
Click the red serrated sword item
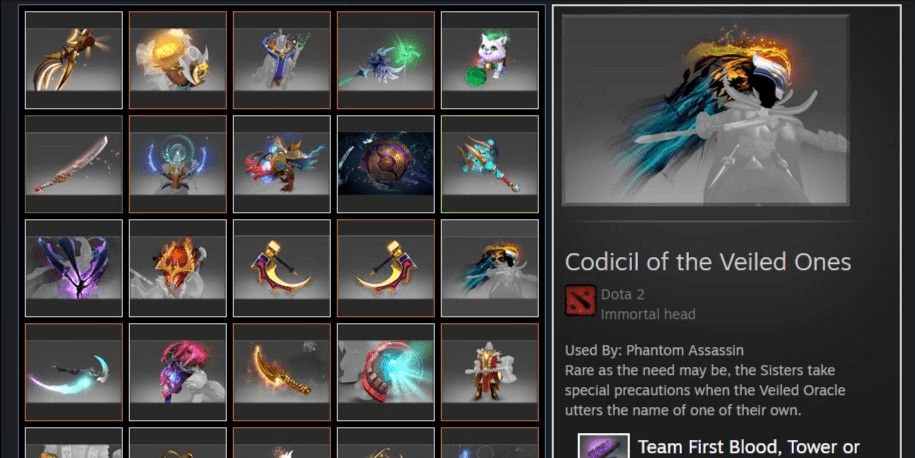pyautogui.click(x=74, y=164)
